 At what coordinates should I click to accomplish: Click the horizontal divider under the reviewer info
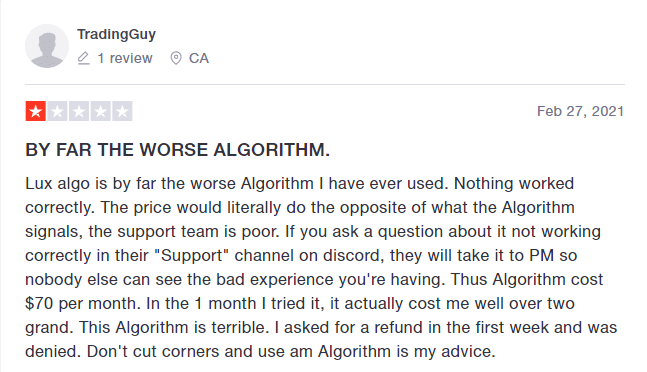click(325, 85)
